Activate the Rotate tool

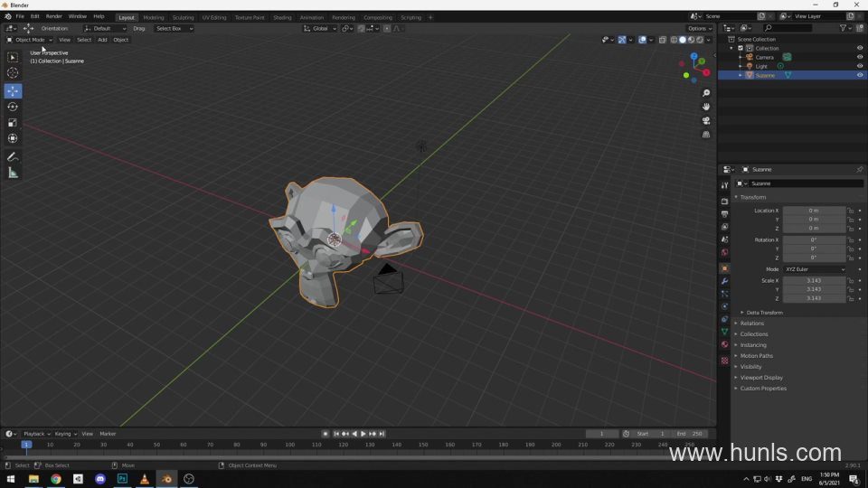click(x=13, y=107)
